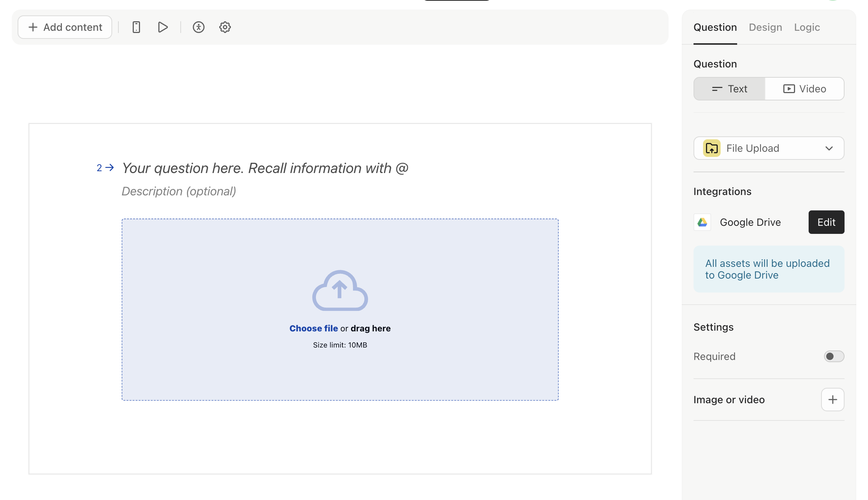Click the File Upload field type icon

click(x=712, y=148)
